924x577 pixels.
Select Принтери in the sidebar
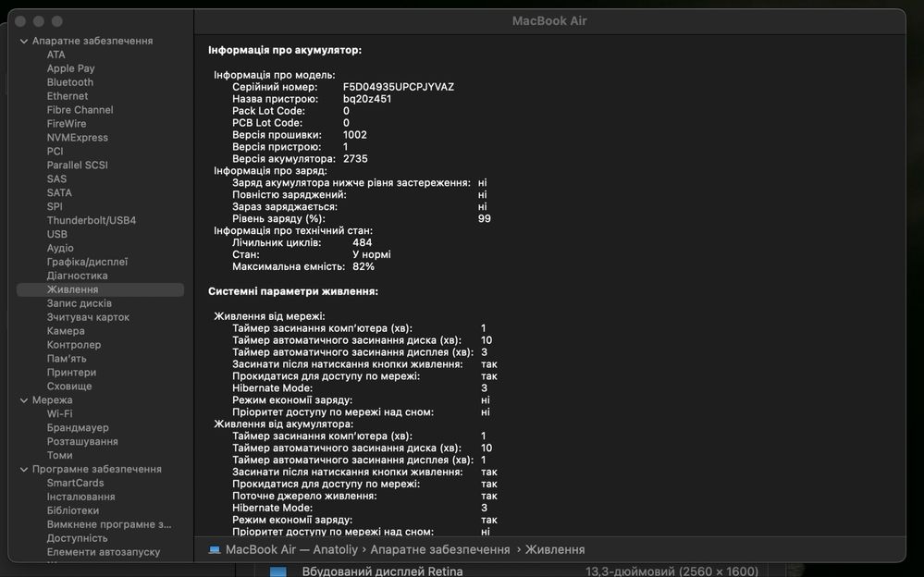pyautogui.click(x=71, y=373)
